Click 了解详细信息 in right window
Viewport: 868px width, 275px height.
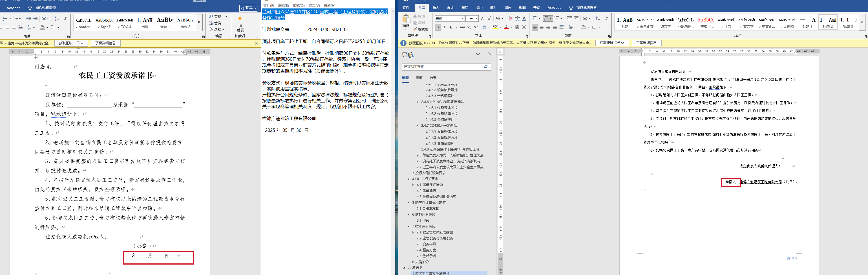pyautogui.click(x=646, y=43)
